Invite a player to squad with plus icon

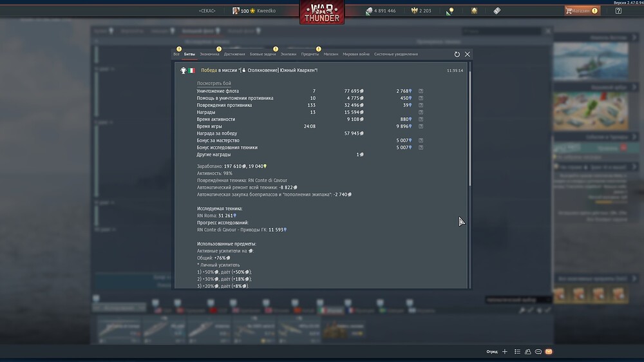pos(505,352)
